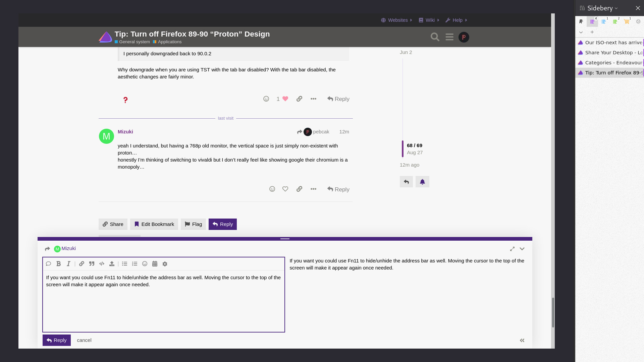644x362 pixels.
Task: Add a new tab with Sidebery's plus button
Action: 592,32
